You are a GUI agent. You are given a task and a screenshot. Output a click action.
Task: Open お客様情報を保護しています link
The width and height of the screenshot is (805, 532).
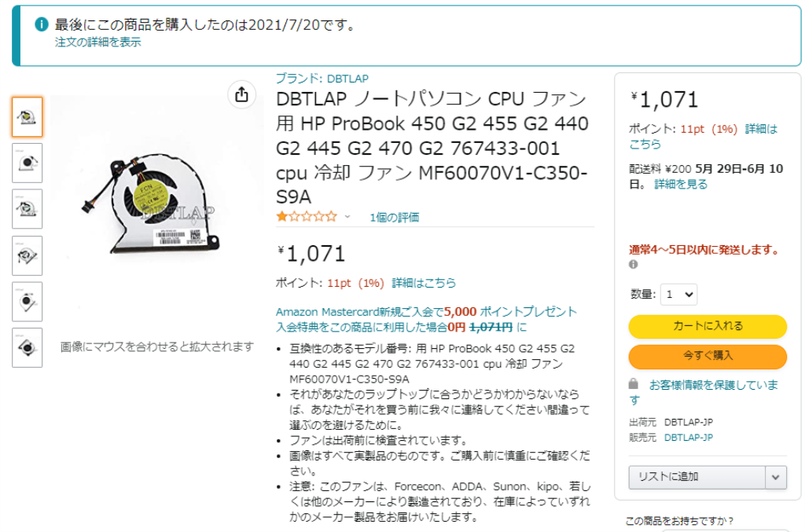tap(704, 392)
